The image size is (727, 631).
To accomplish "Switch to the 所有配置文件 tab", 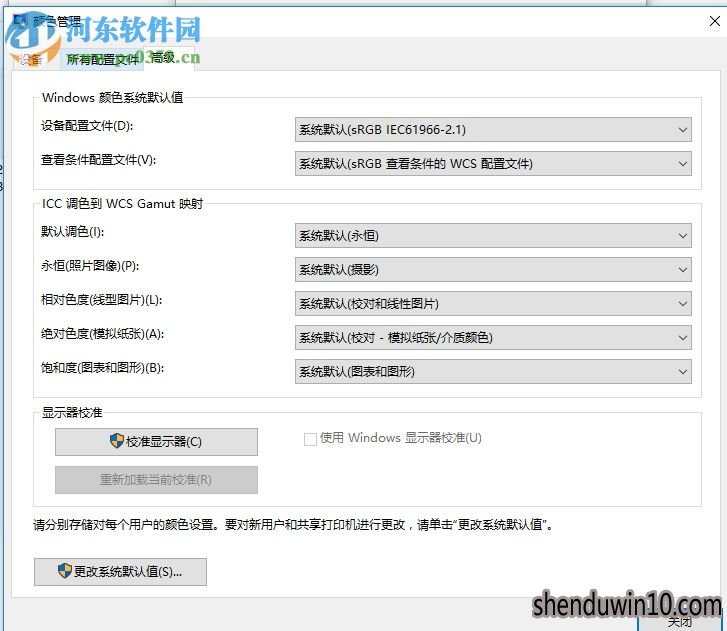I will pyautogui.click(x=102, y=59).
